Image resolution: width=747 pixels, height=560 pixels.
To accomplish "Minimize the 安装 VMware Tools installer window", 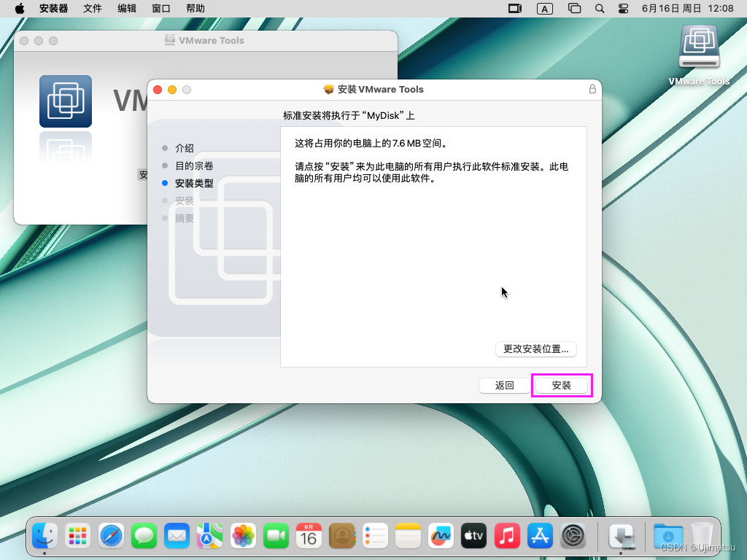I will tap(172, 90).
